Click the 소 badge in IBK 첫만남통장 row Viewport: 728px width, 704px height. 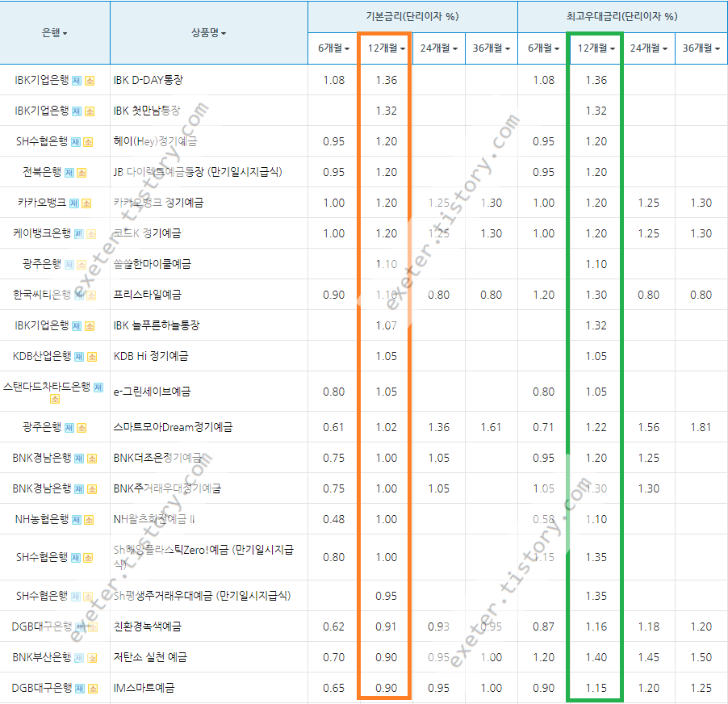coord(90,111)
